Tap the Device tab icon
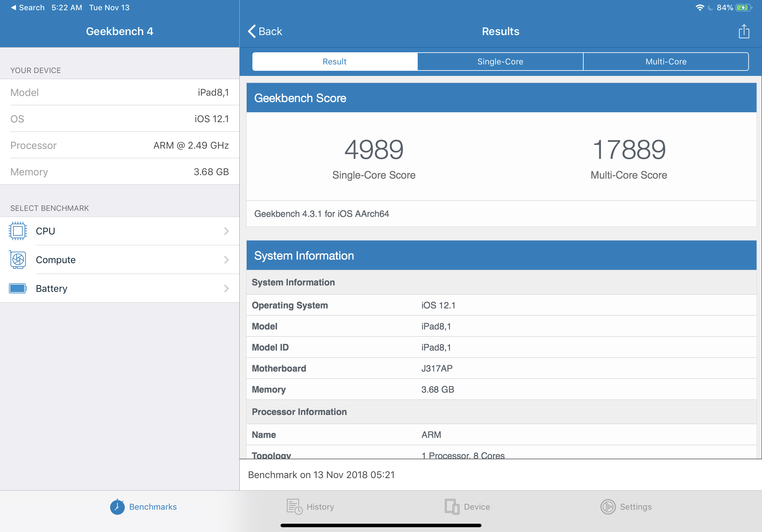Screen dimensions: 762x532 click(x=452, y=506)
